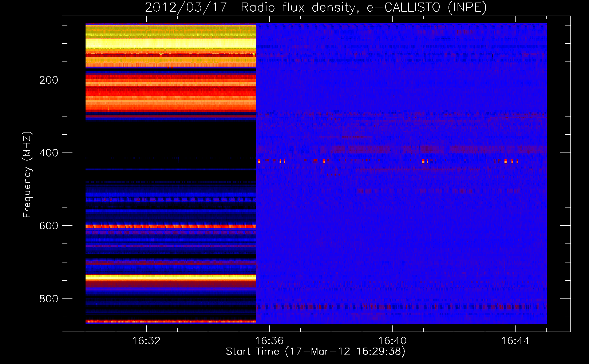Click the 16:40 time tick label
The height and width of the screenshot is (364, 589).
click(x=392, y=341)
